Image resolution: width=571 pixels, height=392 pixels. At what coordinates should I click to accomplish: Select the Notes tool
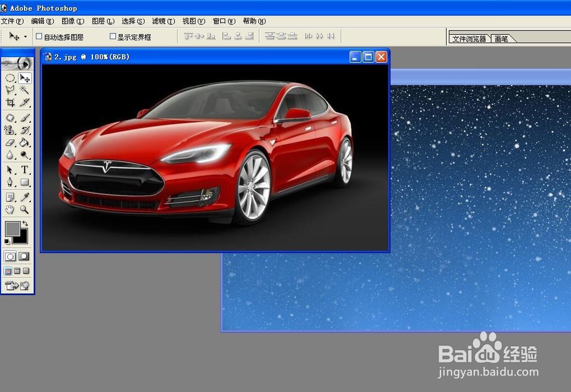[10, 197]
